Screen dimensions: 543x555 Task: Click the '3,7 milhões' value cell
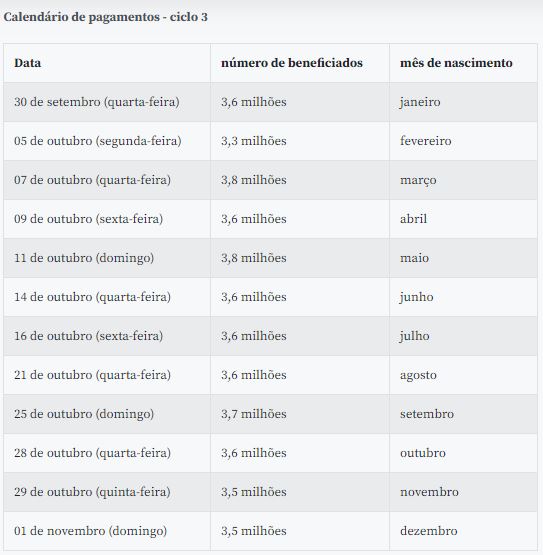300,414
